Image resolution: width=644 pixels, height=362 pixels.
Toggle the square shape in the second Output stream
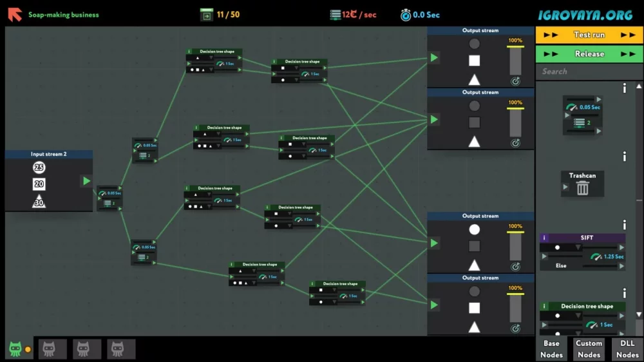(x=474, y=122)
